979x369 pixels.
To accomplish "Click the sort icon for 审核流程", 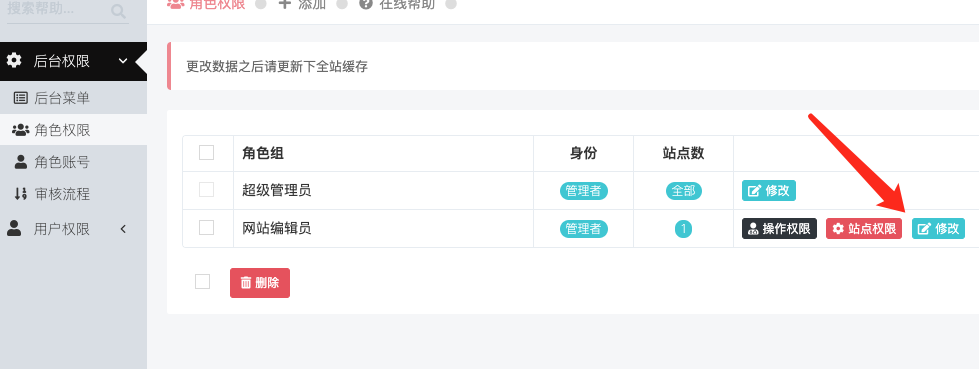I will click(x=21, y=194).
